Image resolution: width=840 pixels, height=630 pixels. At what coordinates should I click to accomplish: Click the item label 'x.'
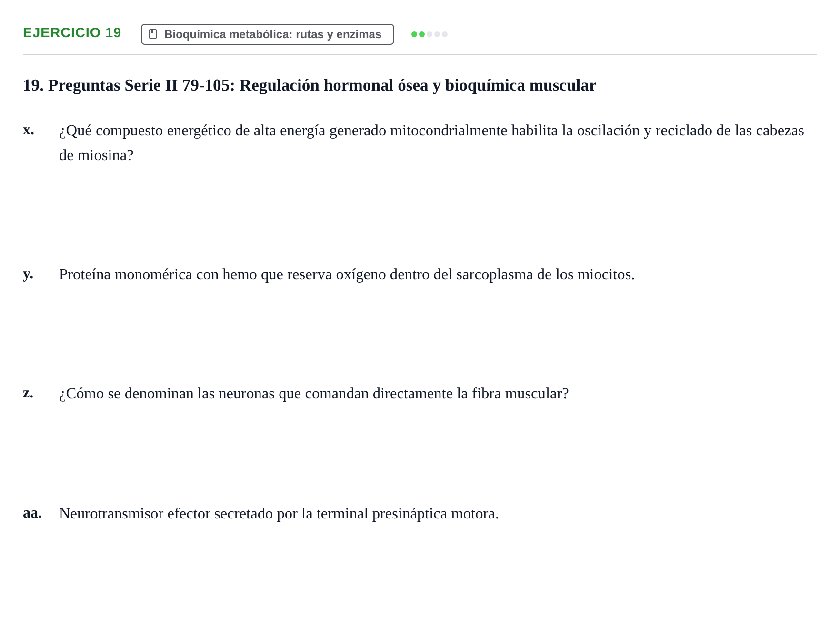pyautogui.click(x=29, y=130)
